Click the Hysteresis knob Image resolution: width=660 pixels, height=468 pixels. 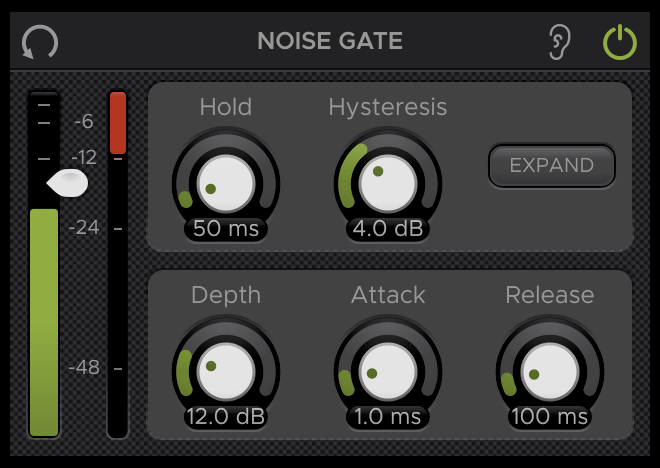click(388, 184)
